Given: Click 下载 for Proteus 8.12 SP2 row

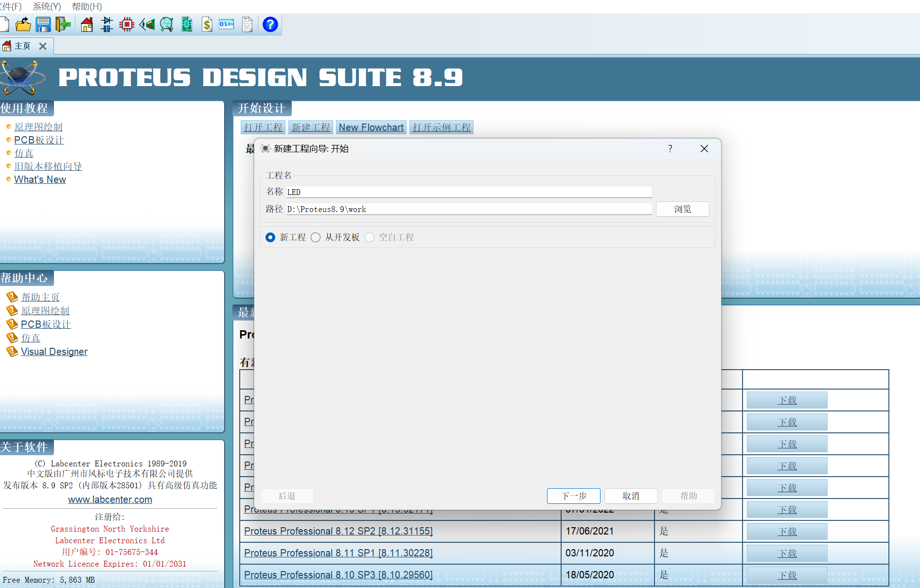Looking at the screenshot, I should [x=787, y=532].
